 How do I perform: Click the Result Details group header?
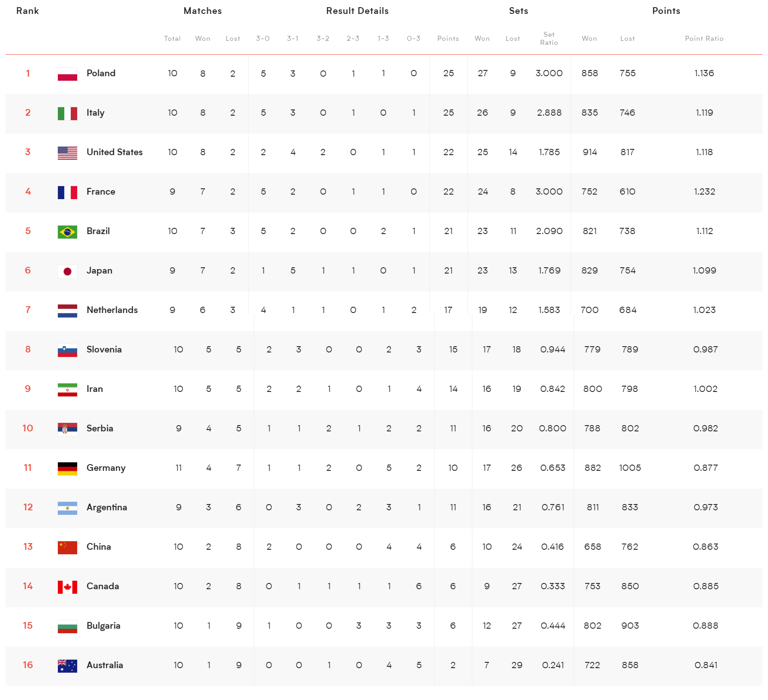(x=357, y=11)
